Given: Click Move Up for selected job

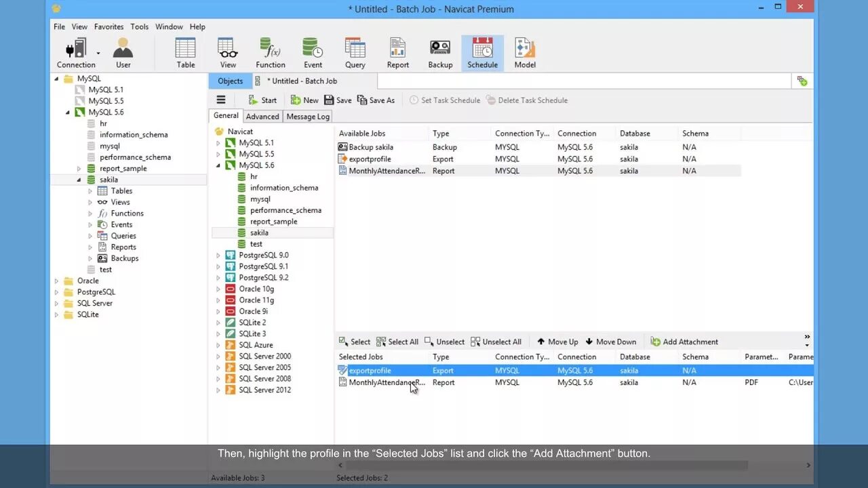Looking at the screenshot, I should click(x=557, y=342).
